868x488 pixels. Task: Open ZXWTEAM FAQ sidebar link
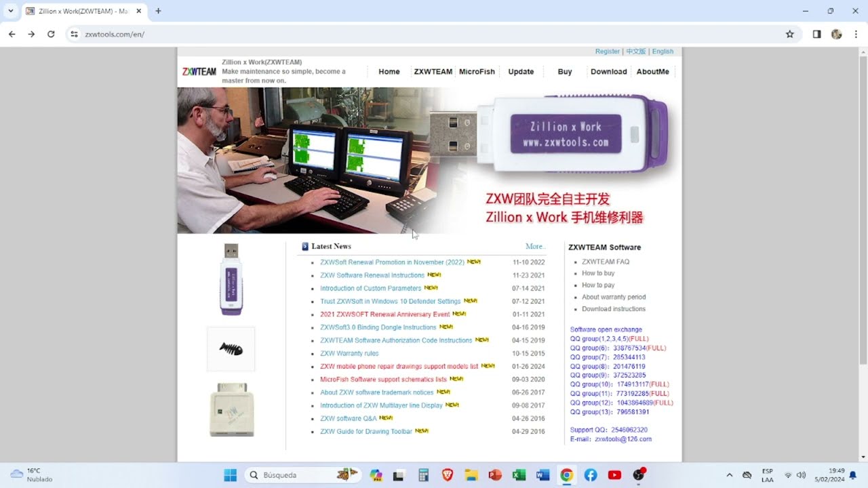click(606, 262)
